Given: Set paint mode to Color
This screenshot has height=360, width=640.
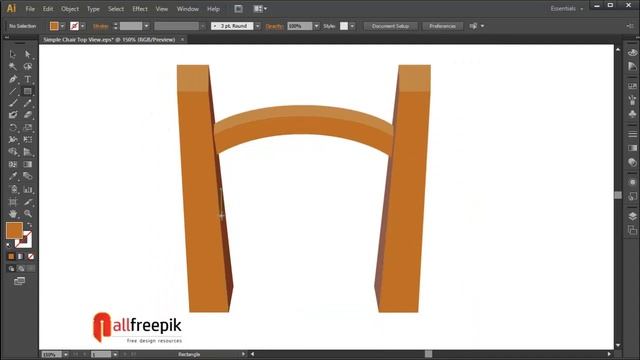Looking at the screenshot, I should pyautogui.click(x=11, y=256).
